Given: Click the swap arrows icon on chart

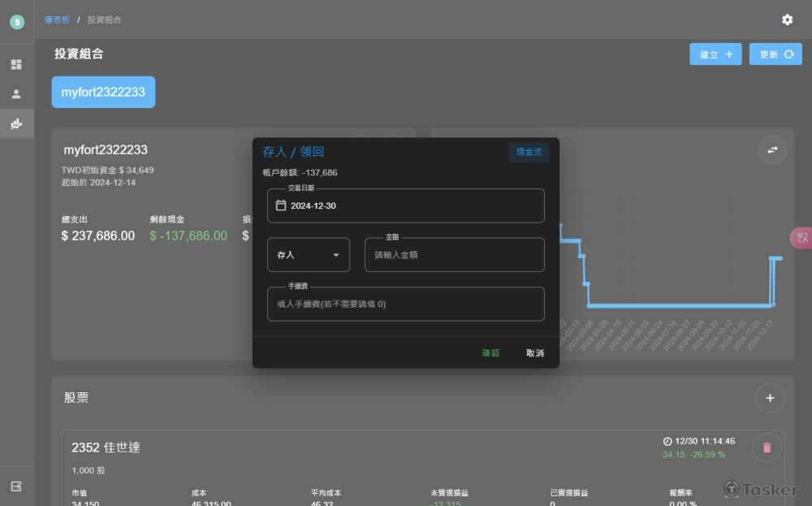Looking at the screenshot, I should coord(772,149).
